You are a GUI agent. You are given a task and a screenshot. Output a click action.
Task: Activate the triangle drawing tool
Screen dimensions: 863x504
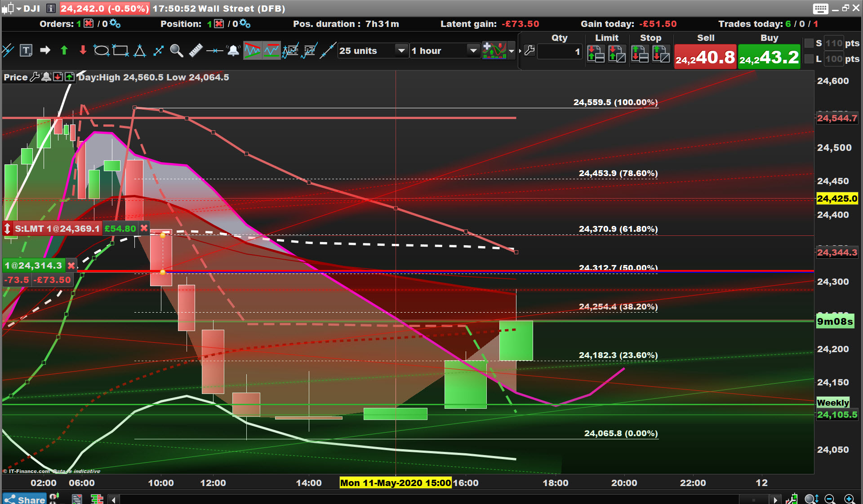[x=140, y=51]
